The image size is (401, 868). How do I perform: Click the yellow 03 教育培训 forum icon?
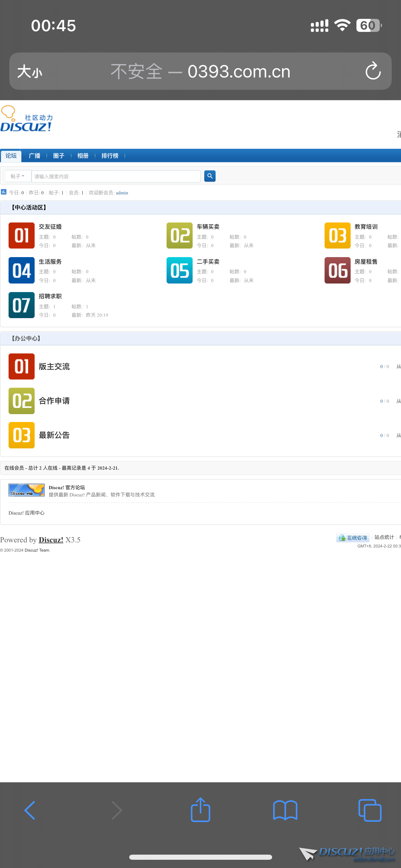coord(338,236)
